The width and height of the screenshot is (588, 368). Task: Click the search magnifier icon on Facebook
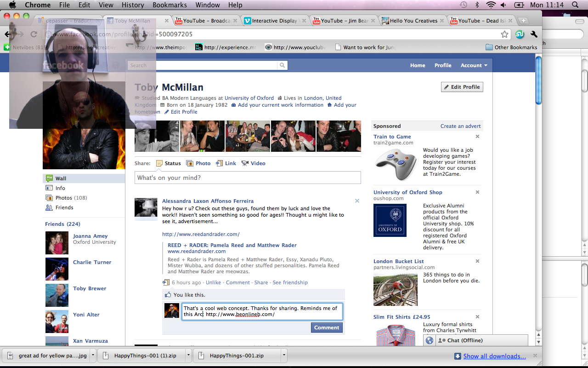point(283,65)
